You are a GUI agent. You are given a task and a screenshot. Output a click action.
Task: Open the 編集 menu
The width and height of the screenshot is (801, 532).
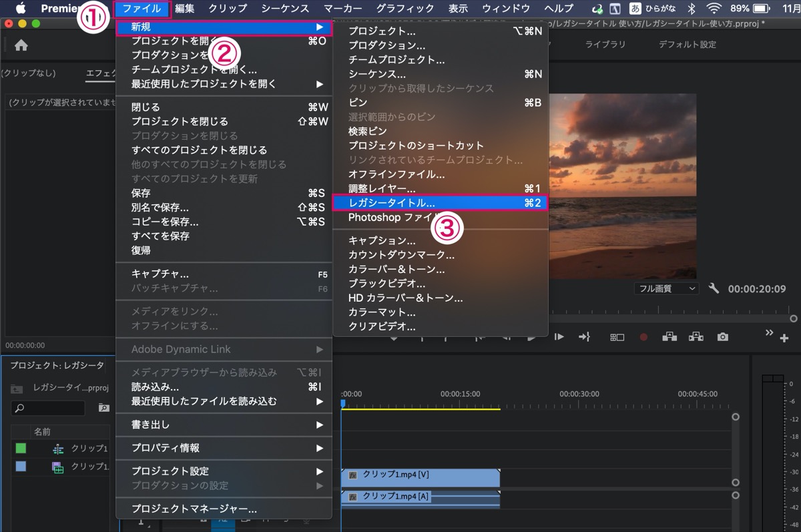click(185, 9)
